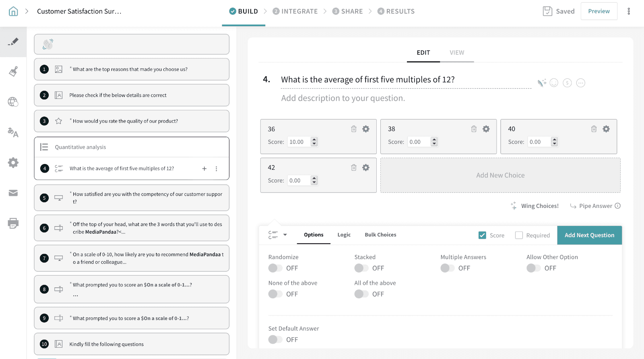Check the Required checkbox
The height and width of the screenshot is (359, 644).
pos(519,235)
